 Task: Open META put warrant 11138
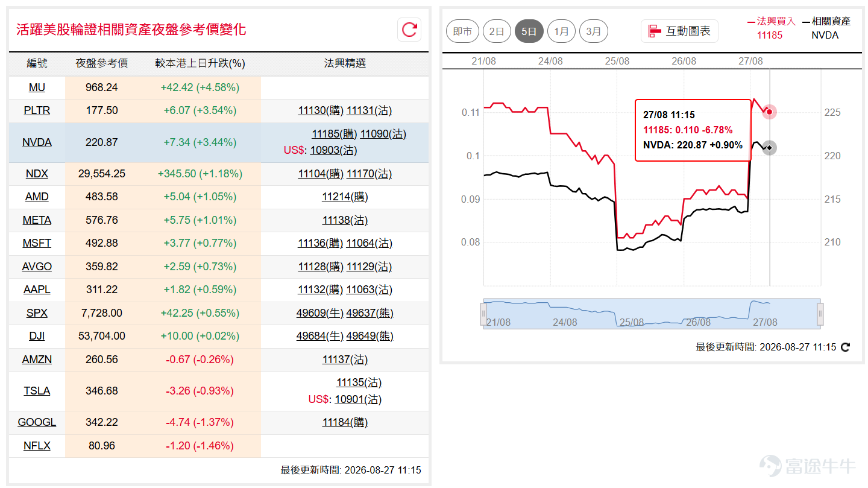coord(345,220)
